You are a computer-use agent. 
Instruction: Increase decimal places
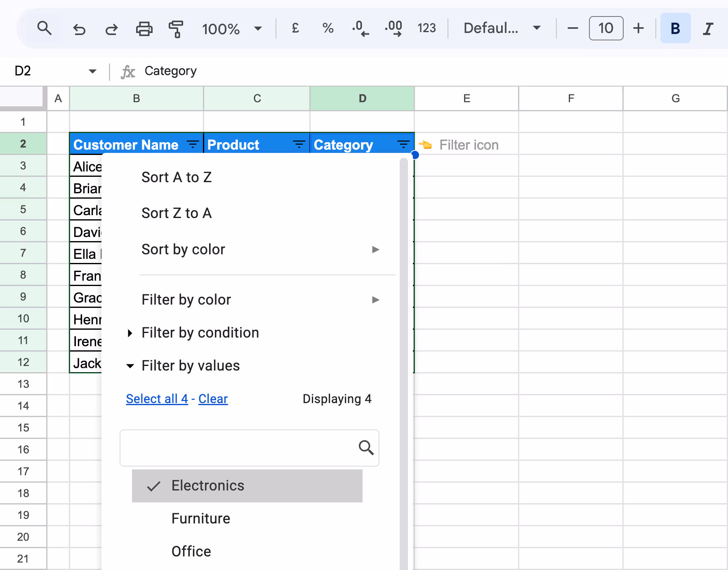393,28
